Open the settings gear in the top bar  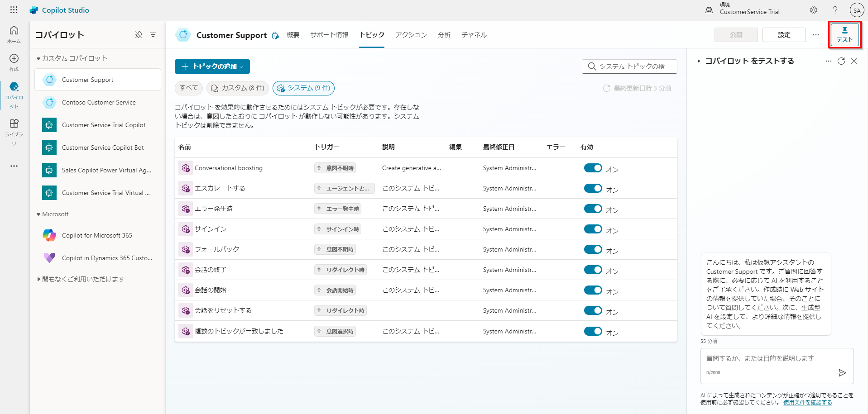(x=814, y=10)
